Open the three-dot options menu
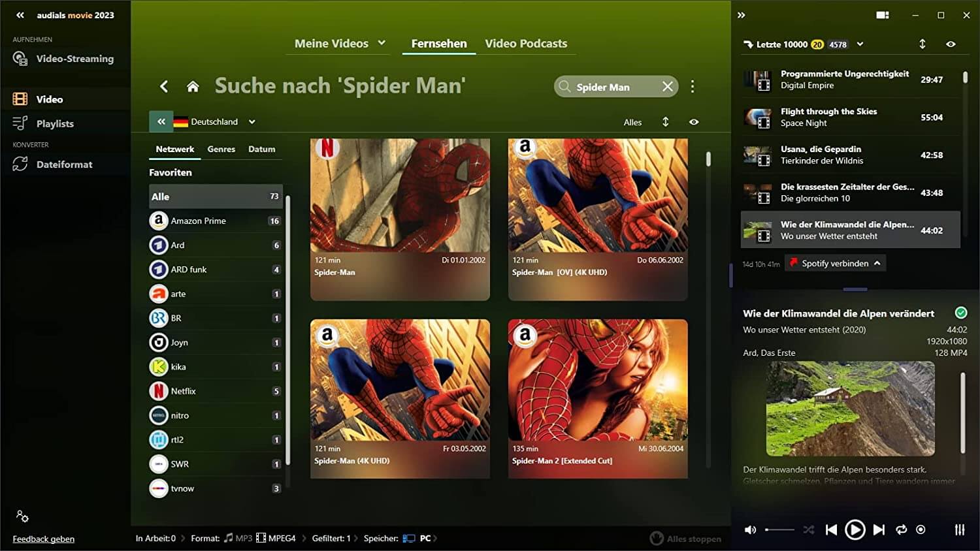Viewport: 980px width, 551px height. (693, 87)
